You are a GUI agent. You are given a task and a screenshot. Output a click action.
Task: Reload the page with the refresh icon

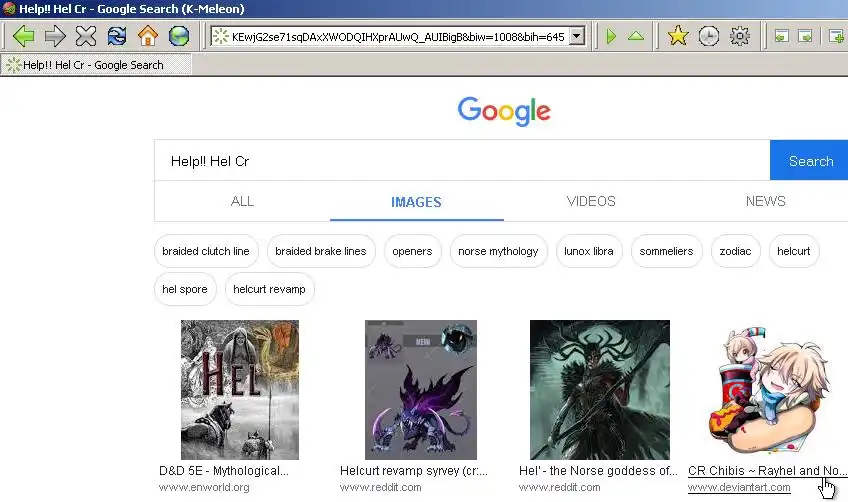[117, 36]
